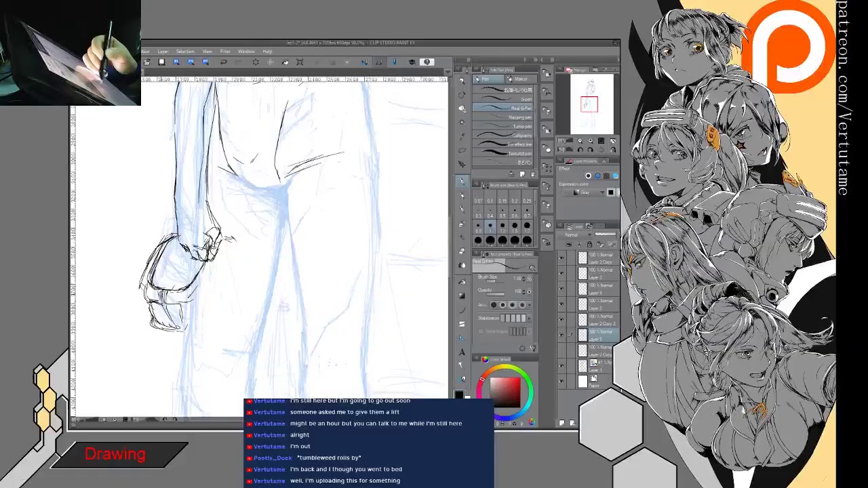Viewport: 868px width, 488px height.
Task: Select the Pen tool in toolbox
Action: point(462,181)
